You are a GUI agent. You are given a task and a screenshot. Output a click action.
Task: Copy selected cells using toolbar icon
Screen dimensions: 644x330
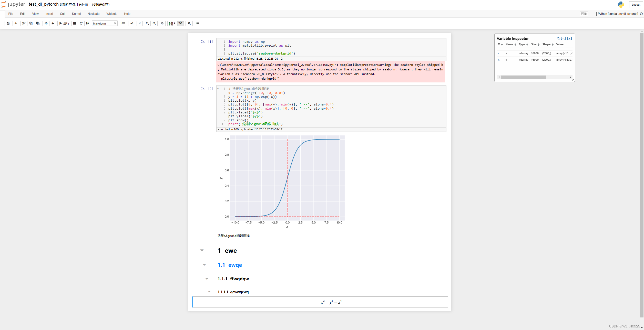tap(31, 23)
